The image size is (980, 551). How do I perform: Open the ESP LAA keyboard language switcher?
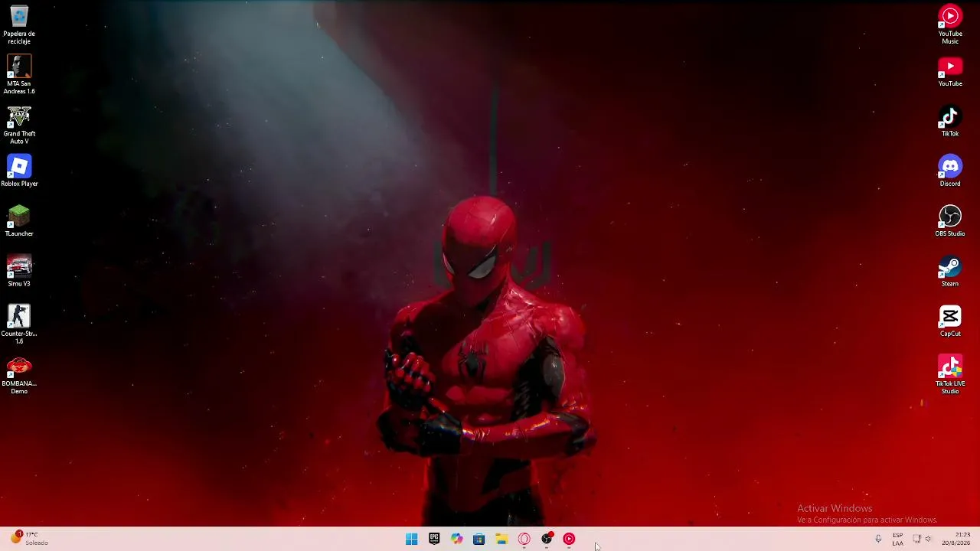point(897,539)
